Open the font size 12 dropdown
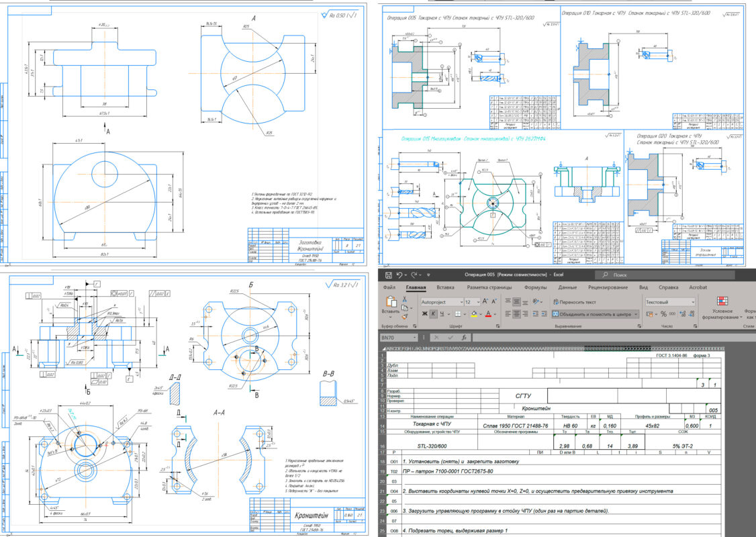The image size is (756, 537). (x=478, y=302)
